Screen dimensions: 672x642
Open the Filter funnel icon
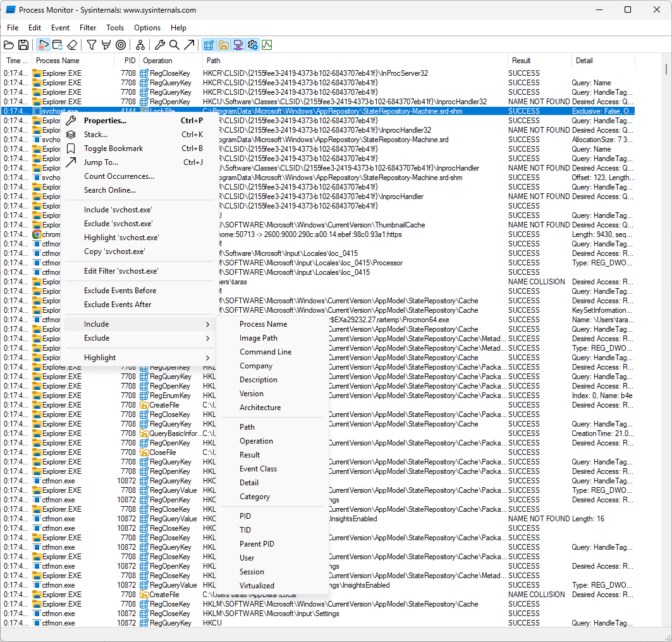(x=91, y=45)
